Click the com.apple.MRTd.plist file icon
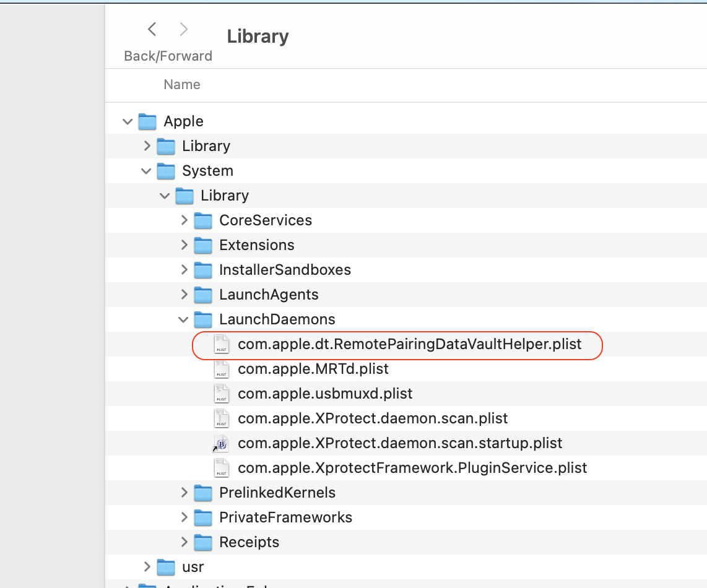The width and height of the screenshot is (707, 588). 222,369
